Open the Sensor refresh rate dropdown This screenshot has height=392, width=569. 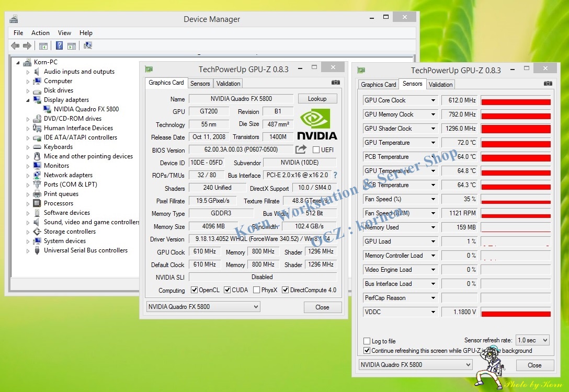(x=532, y=340)
